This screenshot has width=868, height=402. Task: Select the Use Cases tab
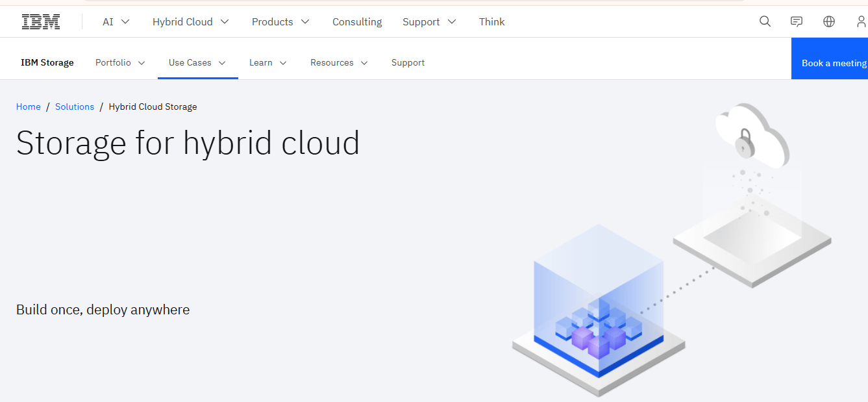197,62
